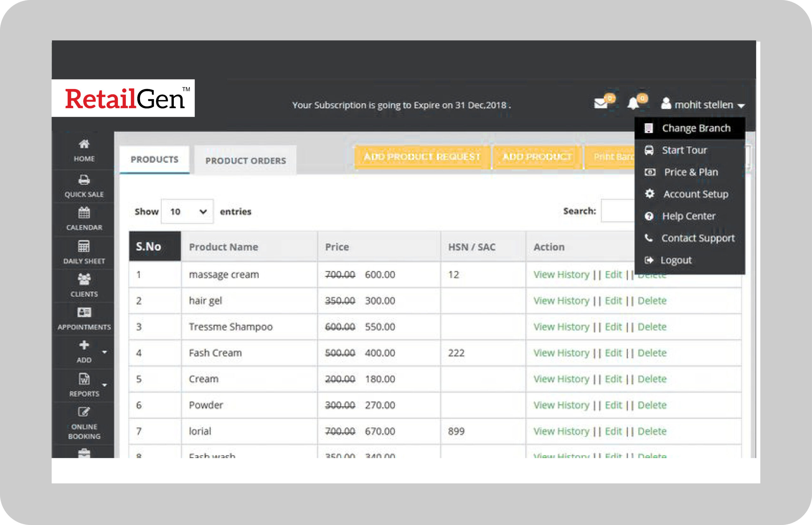Open the Show entries count dropdown
Screen dimensions: 812x525
click(187, 212)
